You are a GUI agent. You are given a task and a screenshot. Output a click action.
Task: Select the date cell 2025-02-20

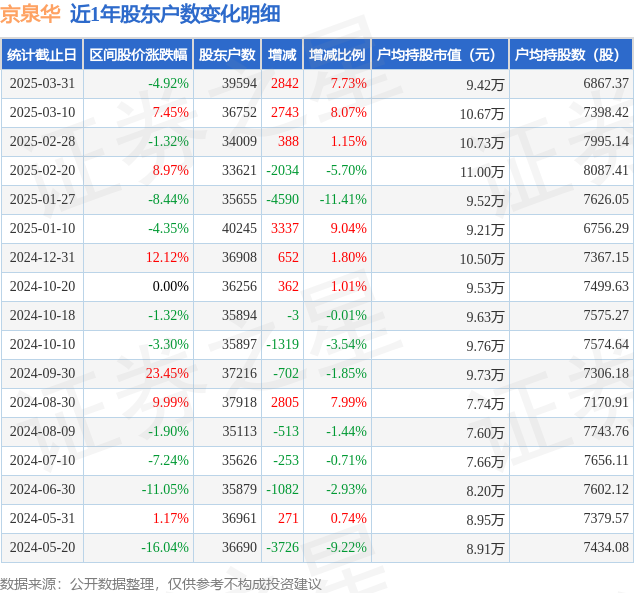click(42, 170)
